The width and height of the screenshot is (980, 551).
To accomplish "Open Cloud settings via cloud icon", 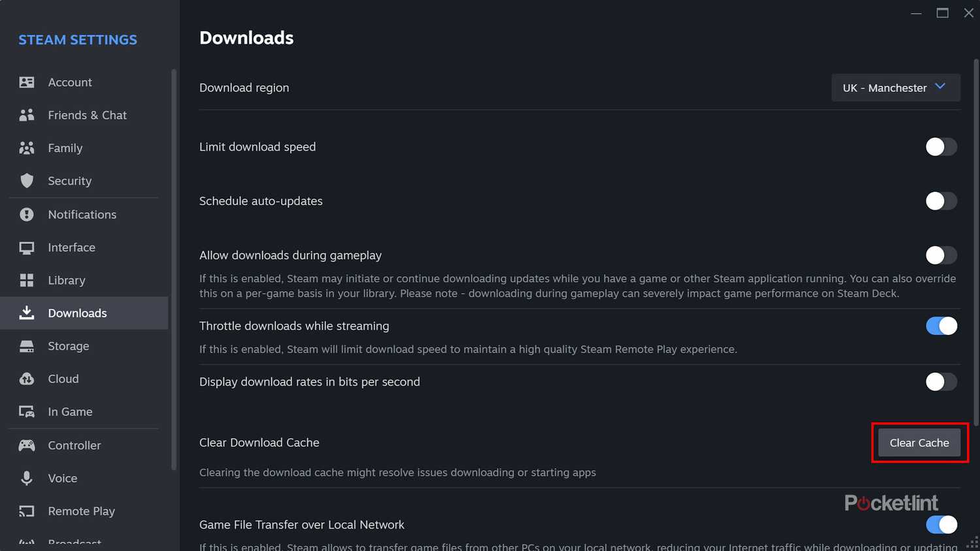I will (x=26, y=379).
